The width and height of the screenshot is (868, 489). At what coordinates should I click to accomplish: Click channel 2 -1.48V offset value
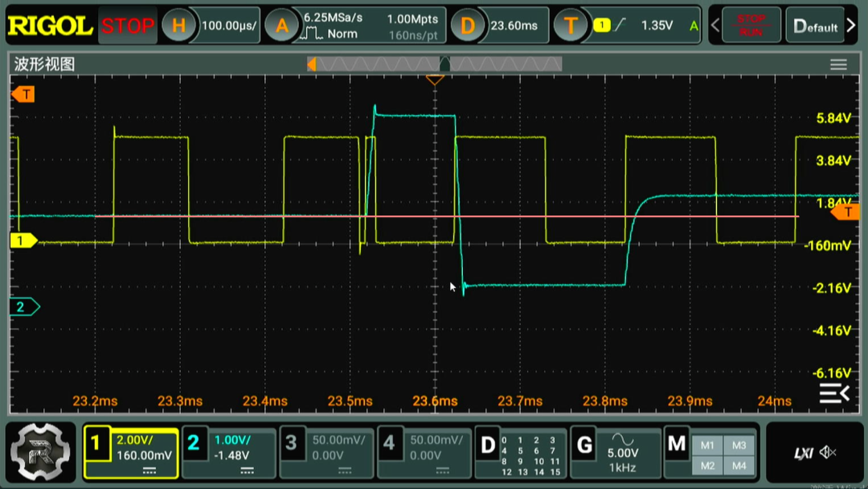click(231, 455)
